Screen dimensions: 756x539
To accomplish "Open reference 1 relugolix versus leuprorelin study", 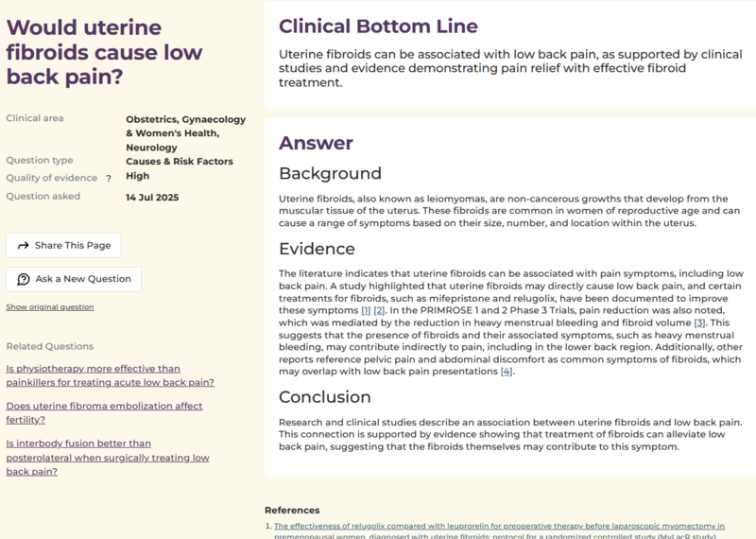I will pyautogui.click(x=500, y=530).
